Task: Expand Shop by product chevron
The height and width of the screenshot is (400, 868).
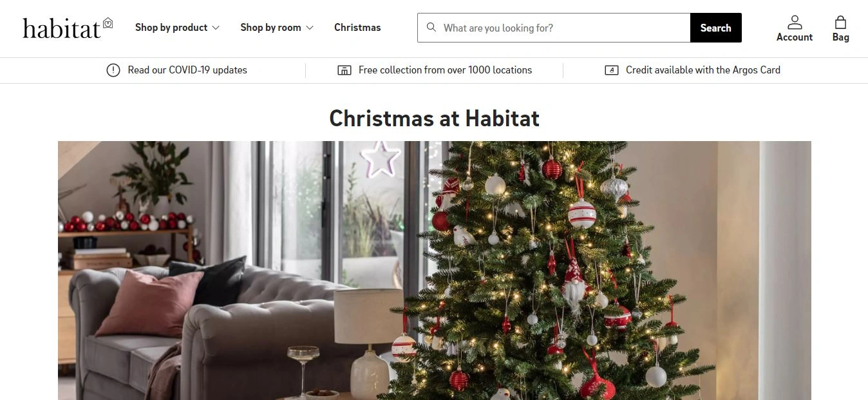Action: point(216,28)
